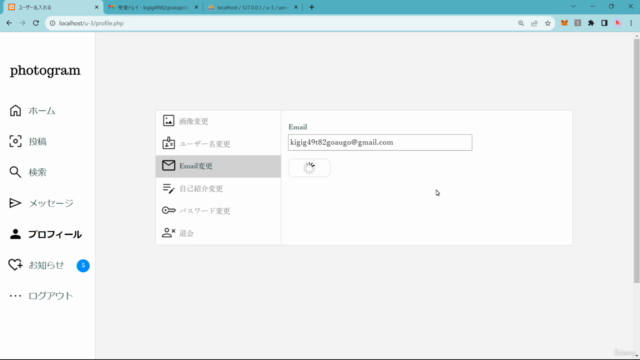Click the Email変更 envelope icon
The image size is (640, 360).
(169, 165)
